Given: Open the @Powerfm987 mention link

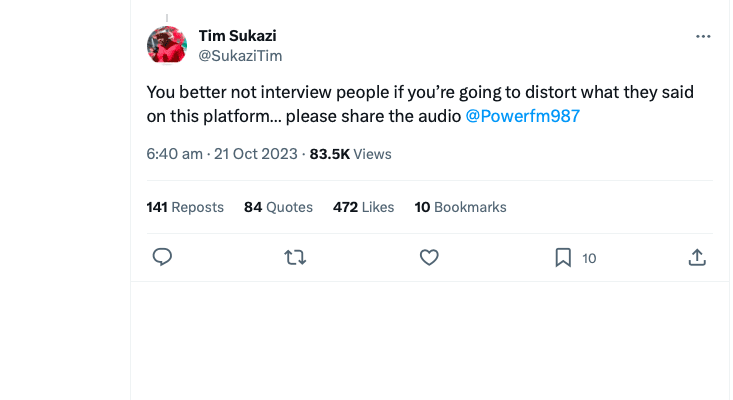Looking at the screenshot, I should point(523,116).
